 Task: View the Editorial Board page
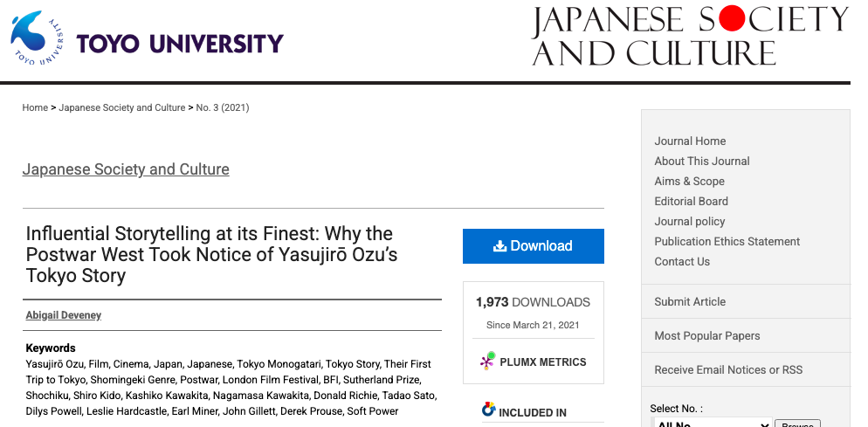691,201
